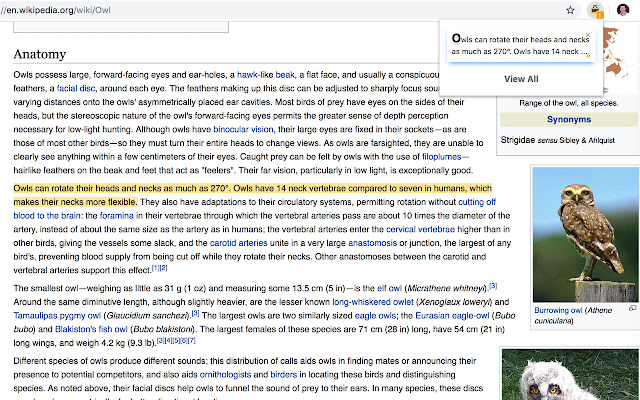This screenshot has width=640, height=400.
Task: Close the highlight popup card
Action: [x=587, y=35]
